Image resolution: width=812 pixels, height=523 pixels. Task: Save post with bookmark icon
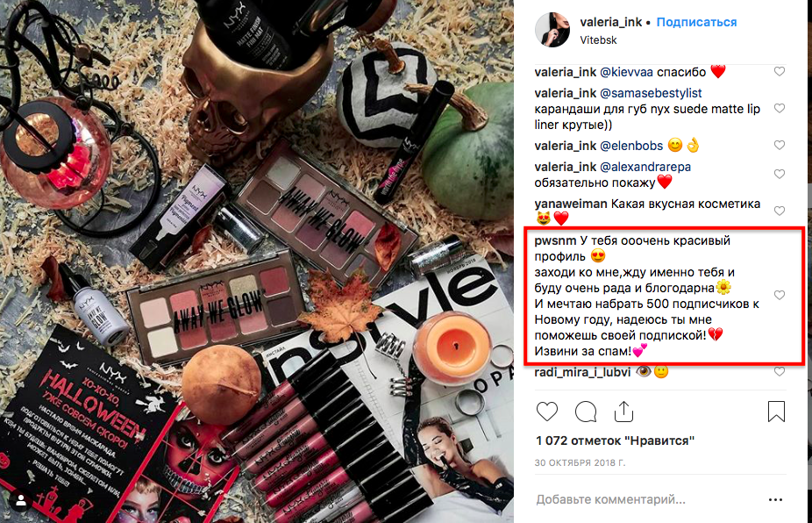click(776, 412)
